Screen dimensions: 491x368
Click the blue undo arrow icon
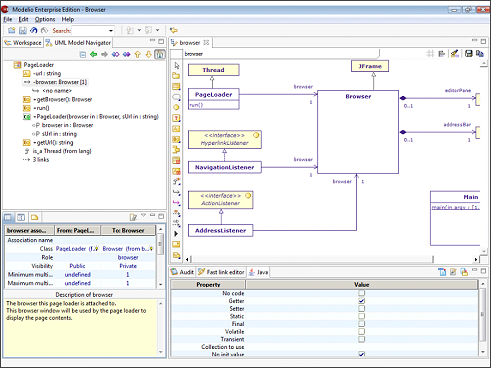tap(34, 30)
